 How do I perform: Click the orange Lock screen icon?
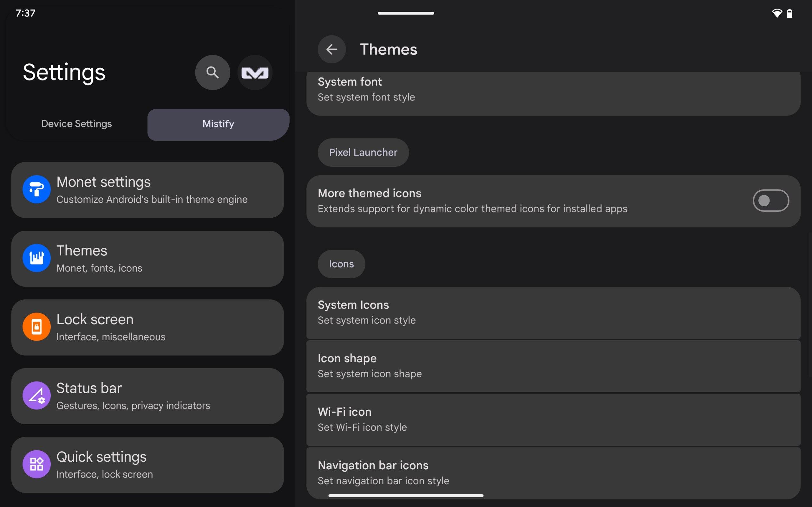(36, 327)
